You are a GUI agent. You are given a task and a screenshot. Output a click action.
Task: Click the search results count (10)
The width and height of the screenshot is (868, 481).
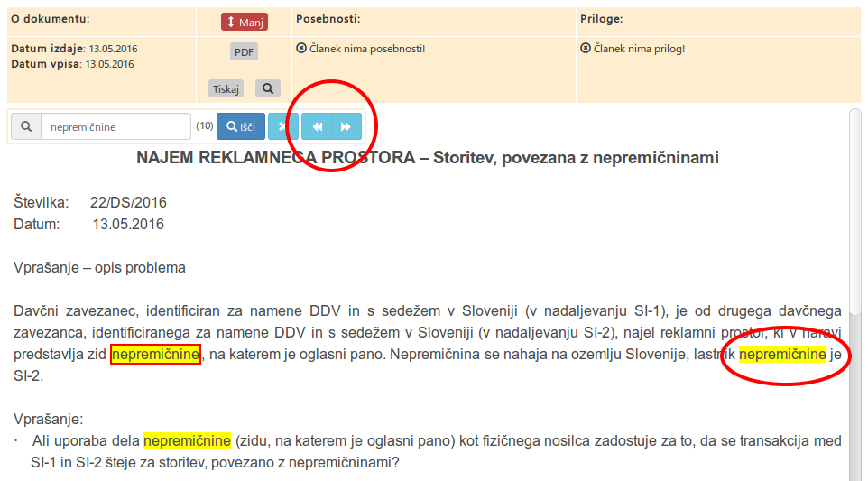pos(204,126)
